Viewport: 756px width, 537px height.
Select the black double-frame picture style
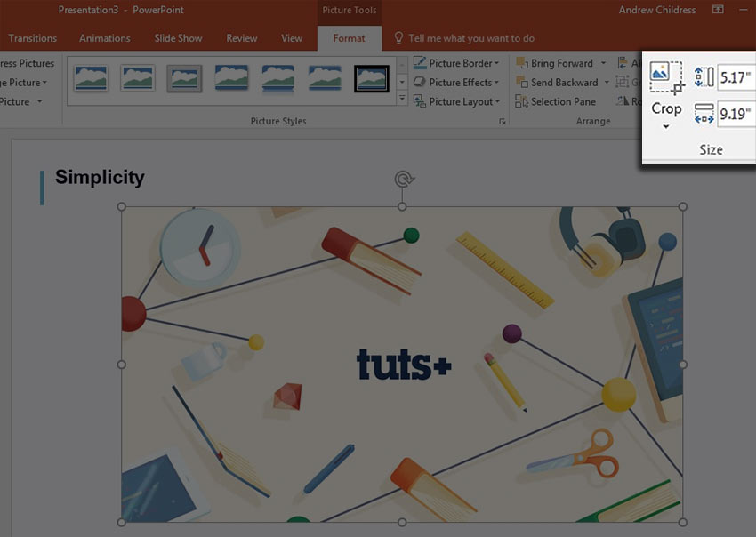click(372, 78)
